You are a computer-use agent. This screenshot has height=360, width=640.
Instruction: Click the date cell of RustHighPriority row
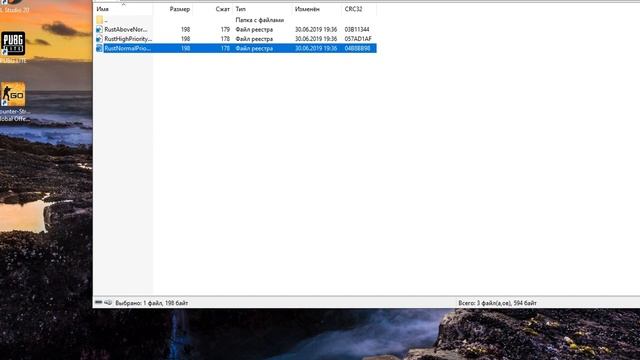tap(316, 39)
